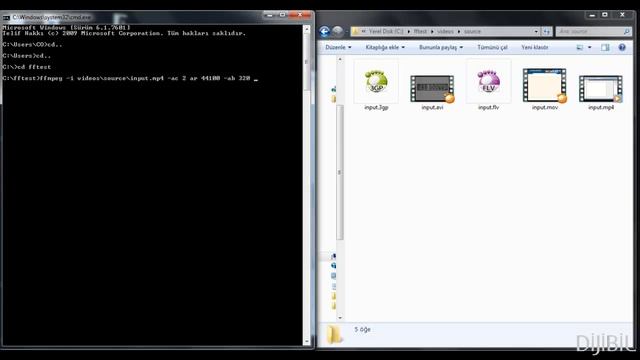Maximize the cmd.exe window
This screenshot has width=640, height=360.
pyautogui.click(x=282, y=15)
